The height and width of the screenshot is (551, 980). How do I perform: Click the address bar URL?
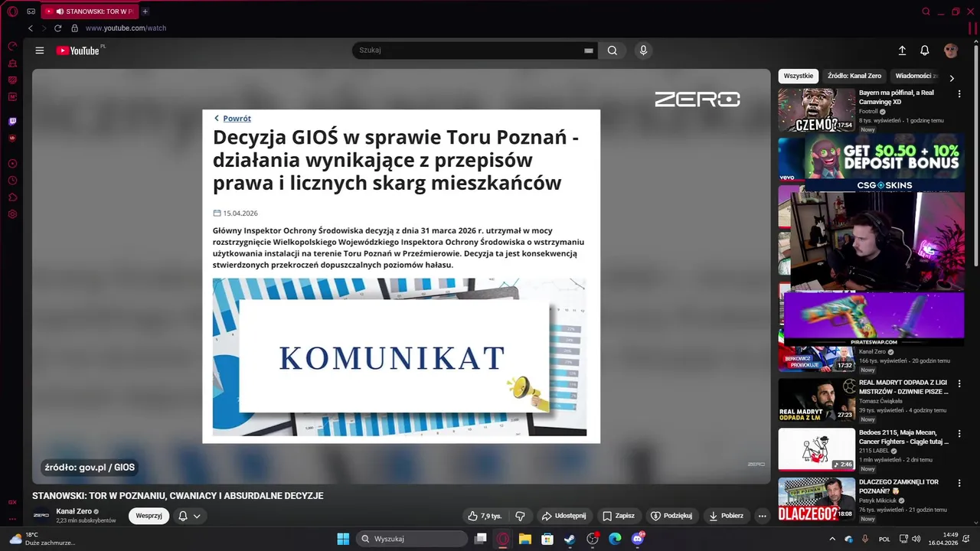[126, 28]
